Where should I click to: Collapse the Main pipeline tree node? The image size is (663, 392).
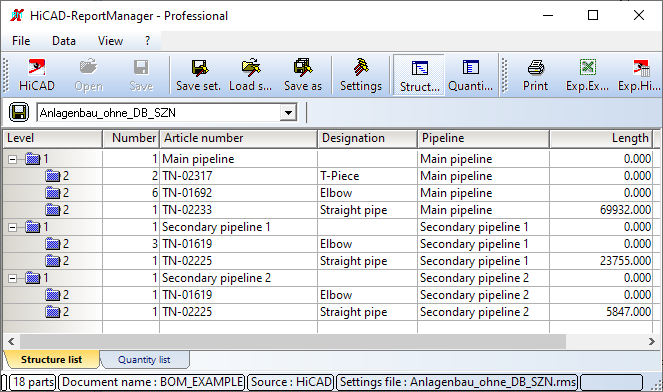coord(13,159)
